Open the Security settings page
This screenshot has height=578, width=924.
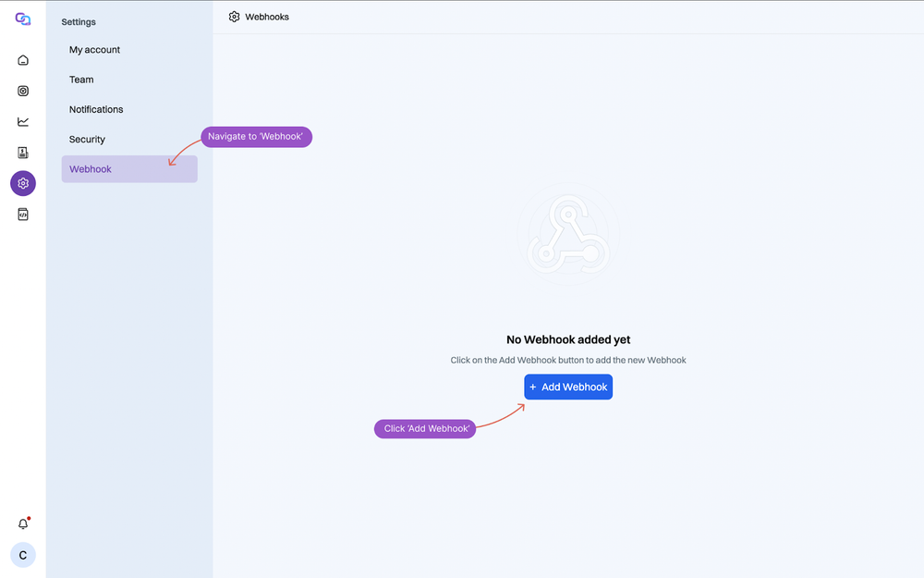coord(87,140)
